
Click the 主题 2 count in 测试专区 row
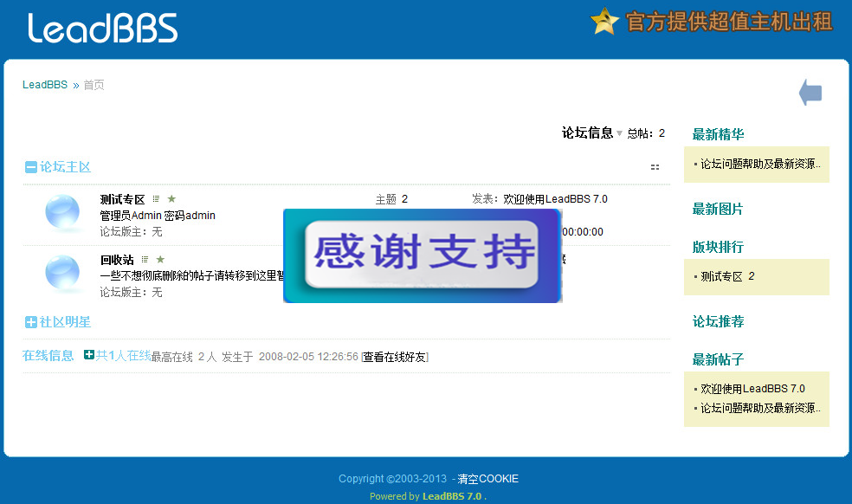[391, 199]
